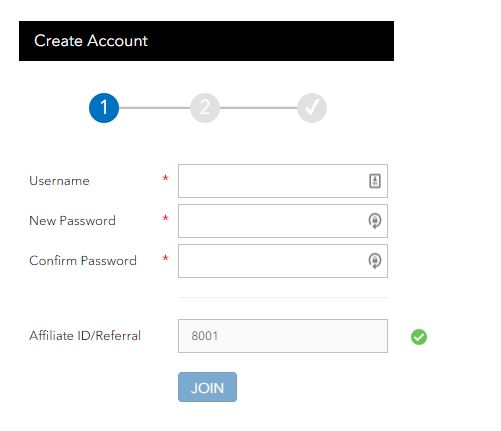Click the Affiliate ID/Referral label

[x=85, y=336]
